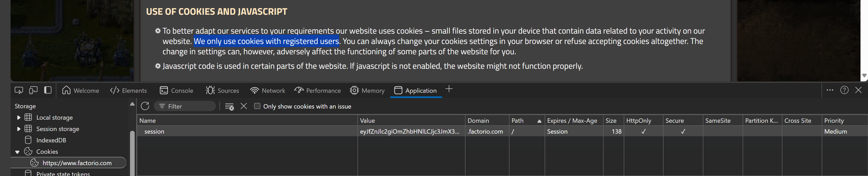This screenshot has width=868, height=176.
Task: Click the HttpOnly checkmark in session row
Action: click(x=643, y=132)
